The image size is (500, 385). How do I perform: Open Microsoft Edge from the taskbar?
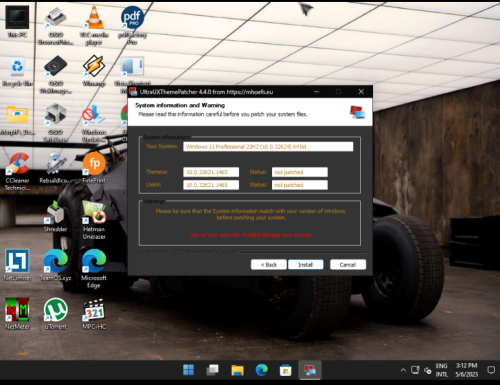[x=262, y=370]
